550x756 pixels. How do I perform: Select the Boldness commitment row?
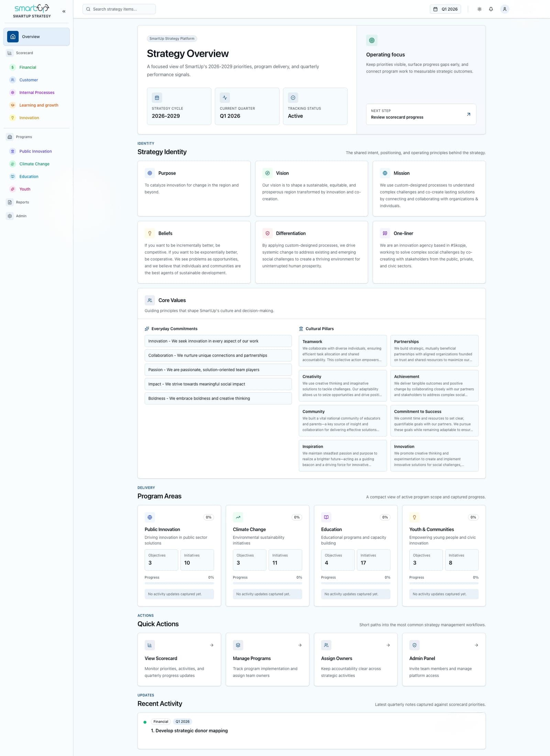point(218,398)
